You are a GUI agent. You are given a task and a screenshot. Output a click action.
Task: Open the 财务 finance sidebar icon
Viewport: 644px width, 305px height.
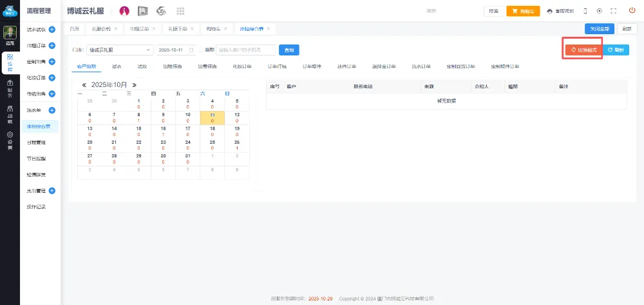coord(10,86)
